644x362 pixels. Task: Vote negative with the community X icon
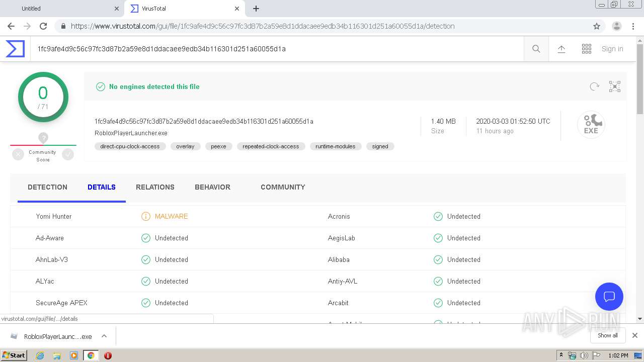coord(18,155)
